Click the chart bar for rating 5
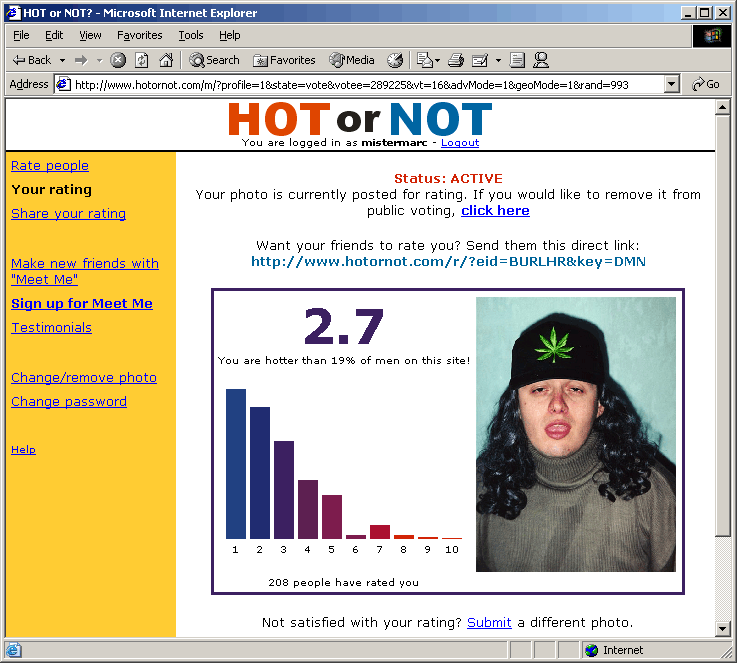 [x=332, y=517]
